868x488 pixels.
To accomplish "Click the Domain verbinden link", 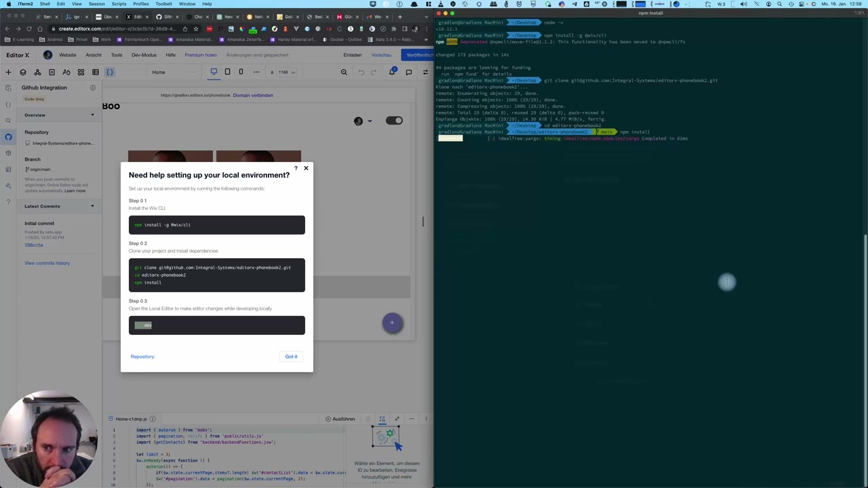I will 253,95.
